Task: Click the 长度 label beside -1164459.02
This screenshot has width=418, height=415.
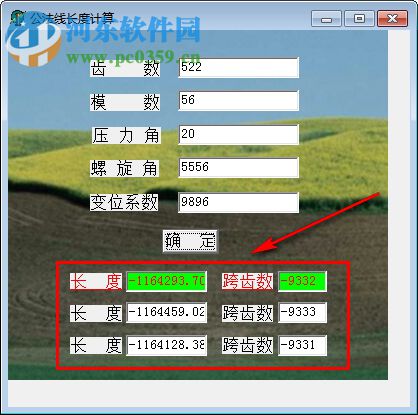Action: point(96,313)
